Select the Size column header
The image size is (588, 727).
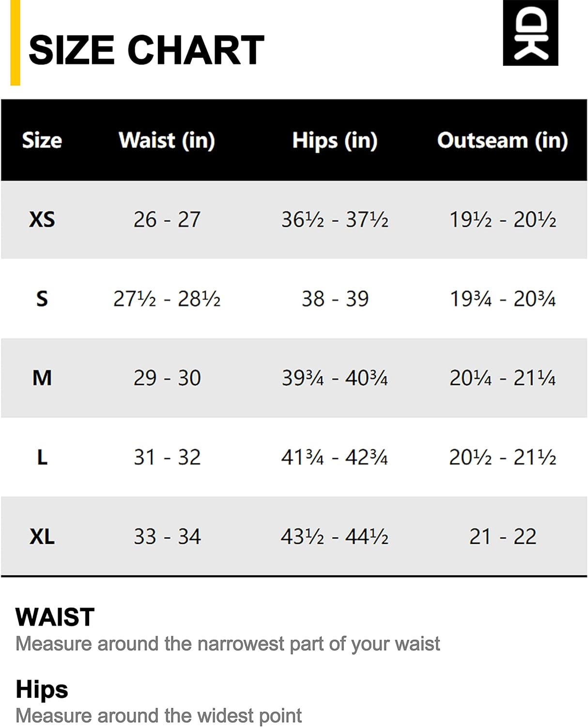[42, 140]
